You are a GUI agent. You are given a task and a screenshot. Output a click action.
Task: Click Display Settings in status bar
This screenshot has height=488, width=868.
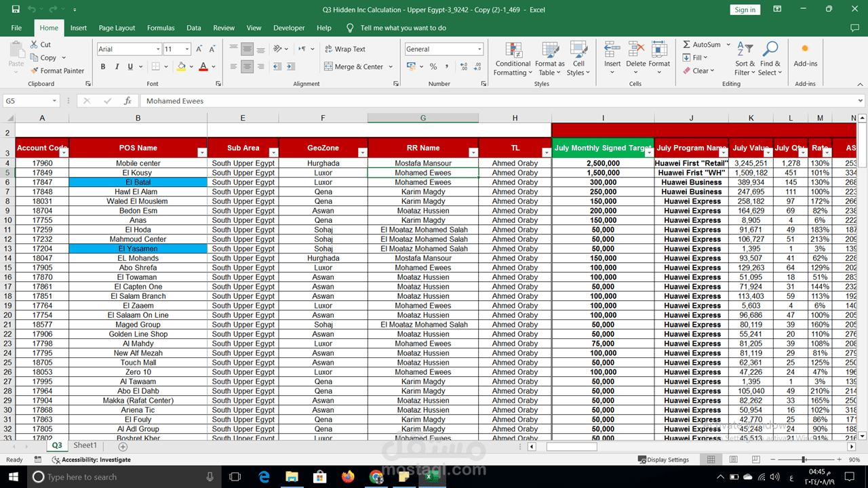tap(663, 460)
